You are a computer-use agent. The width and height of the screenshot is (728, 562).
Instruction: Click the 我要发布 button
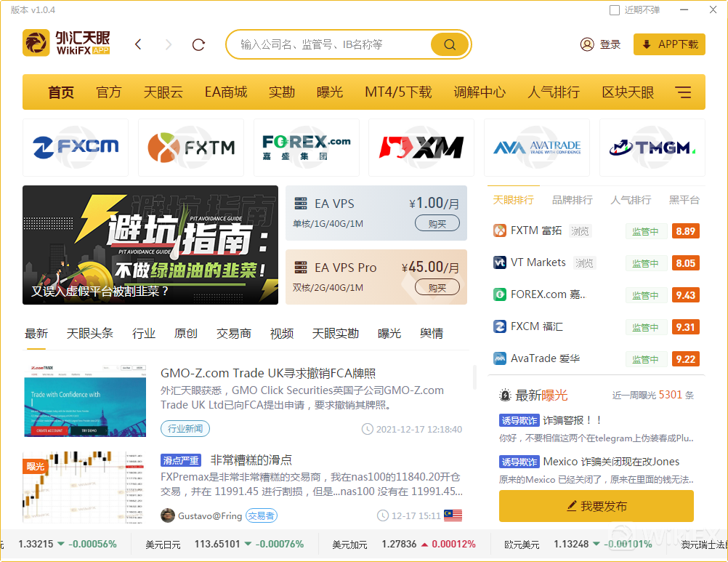[x=596, y=506]
